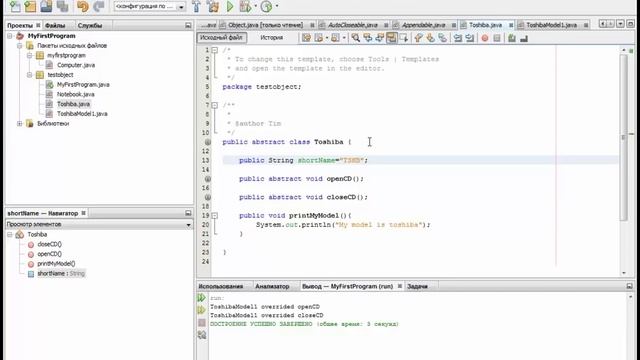Screen dimensions: 640x360
Task: Collapse Toshiba node in Navigator
Action: point(9,235)
